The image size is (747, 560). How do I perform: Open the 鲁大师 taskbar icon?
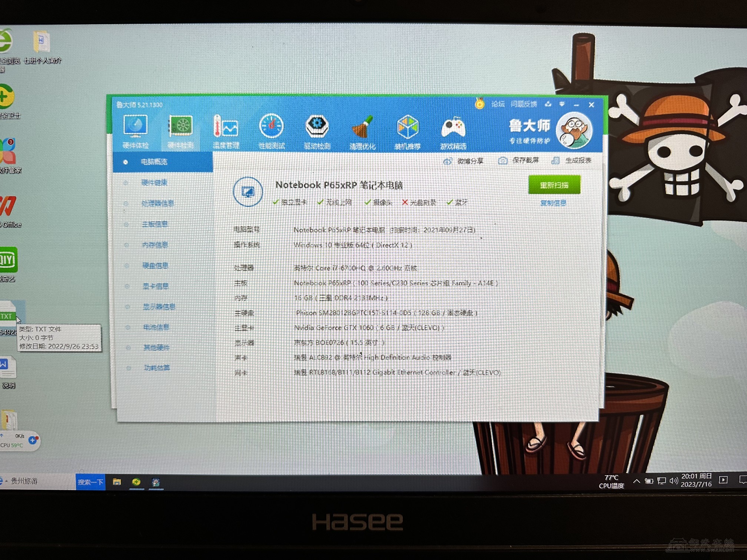(x=156, y=482)
